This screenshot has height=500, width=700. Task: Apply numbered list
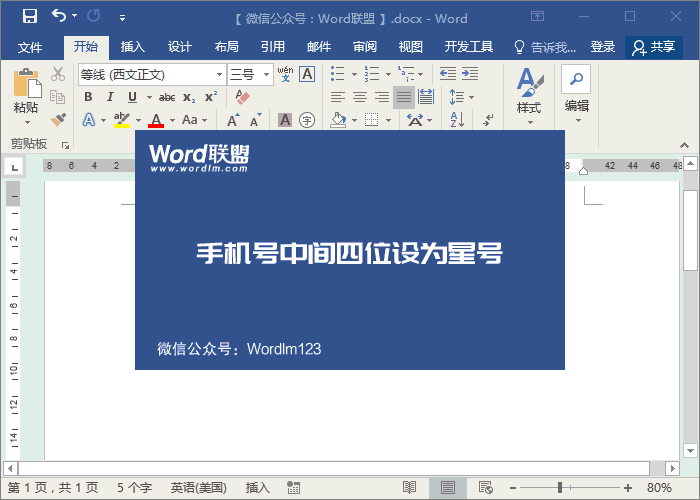(x=371, y=73)
